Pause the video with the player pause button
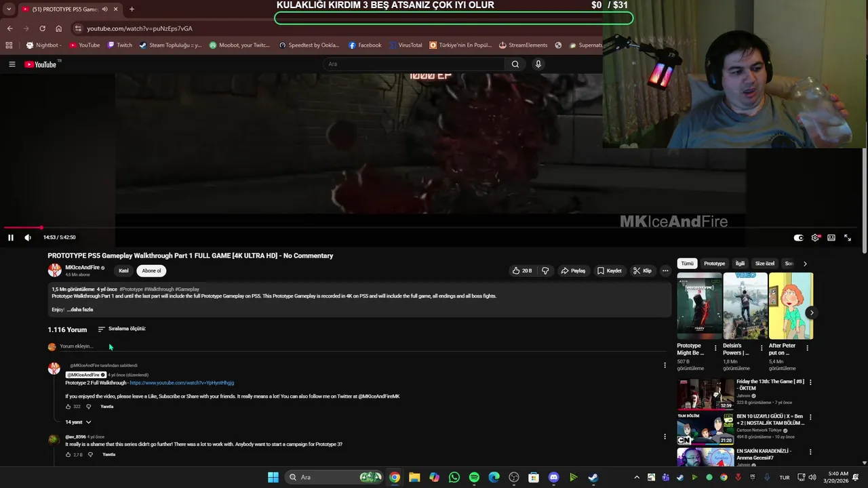This screenshot has width=868, height=488. [x=11, y=237]
